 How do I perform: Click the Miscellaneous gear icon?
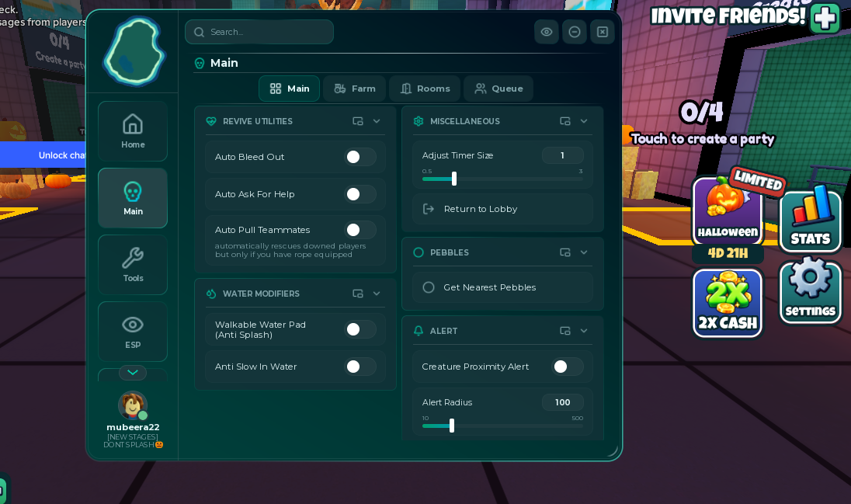click(419, 121)
